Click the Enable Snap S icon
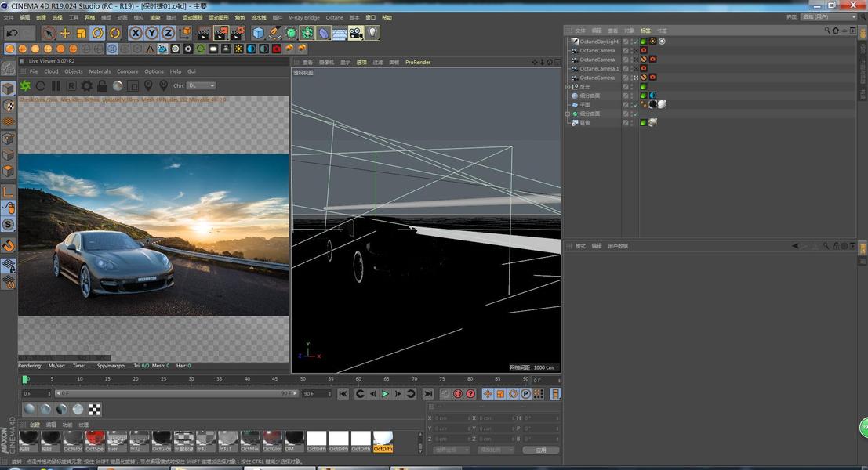Screen dimensions: 868x470 click(x=8, y=225)
